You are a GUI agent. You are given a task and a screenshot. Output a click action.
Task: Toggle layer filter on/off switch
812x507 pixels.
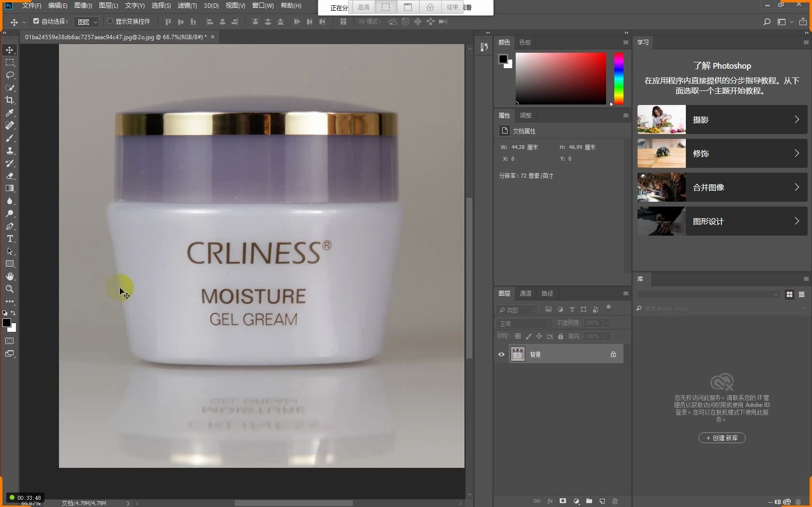click(609, 308)
